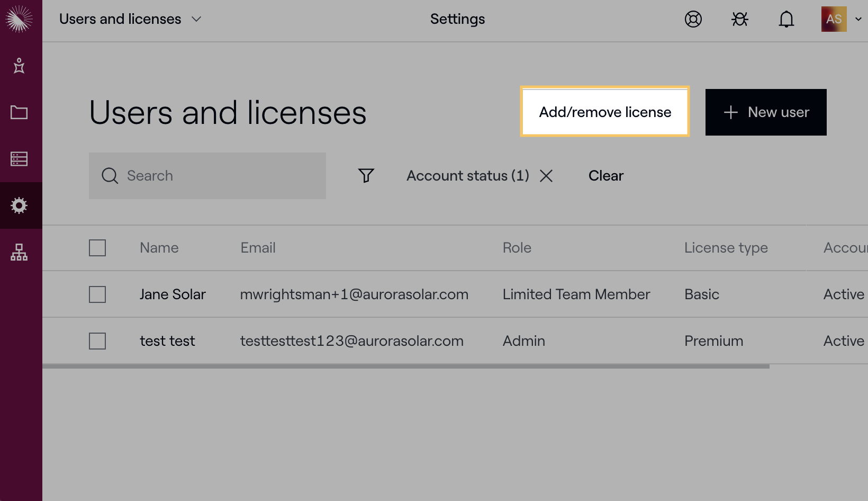Select the Settings gear icon in sidebar

pyautogui.click(x=19, y=205)
